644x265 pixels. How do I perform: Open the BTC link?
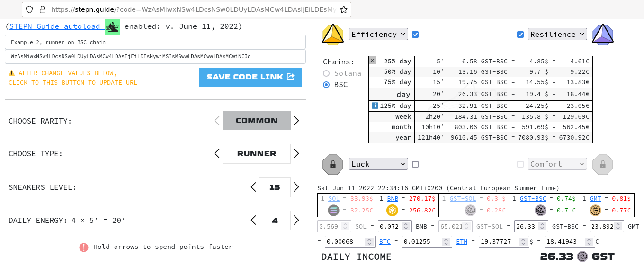pyautogui.click(x=385, y=242)
